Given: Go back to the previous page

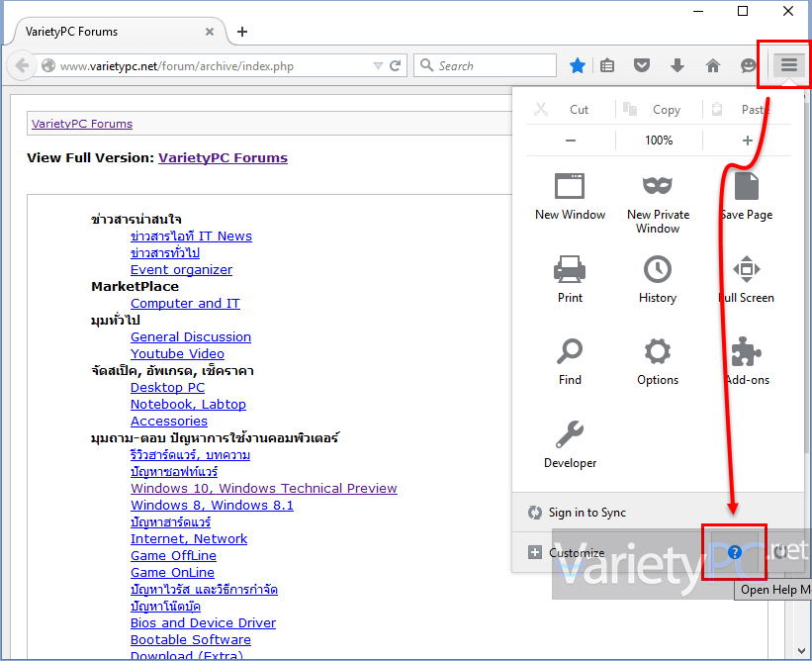Looking at the screenshot, I should point(22,65).
